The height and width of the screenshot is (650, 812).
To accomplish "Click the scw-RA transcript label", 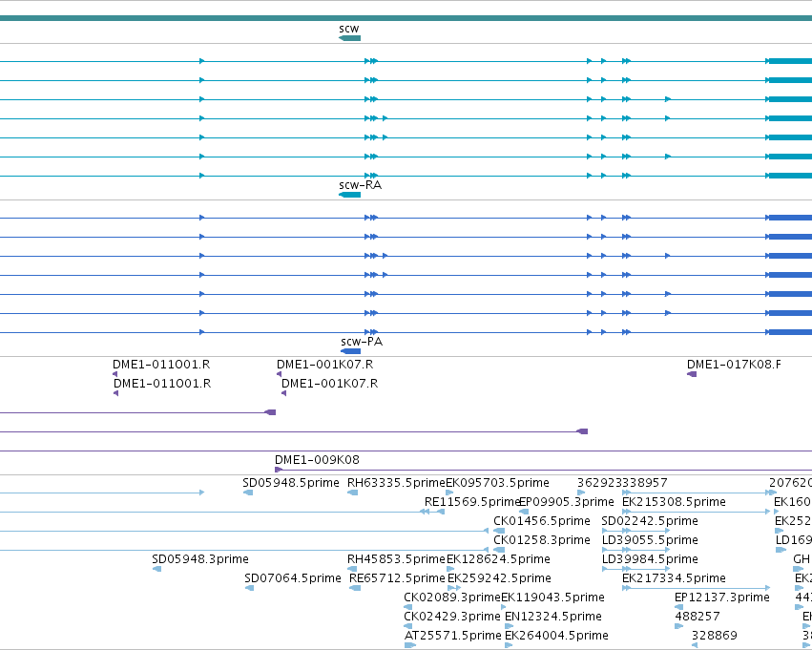I will (x=361, y=185).
